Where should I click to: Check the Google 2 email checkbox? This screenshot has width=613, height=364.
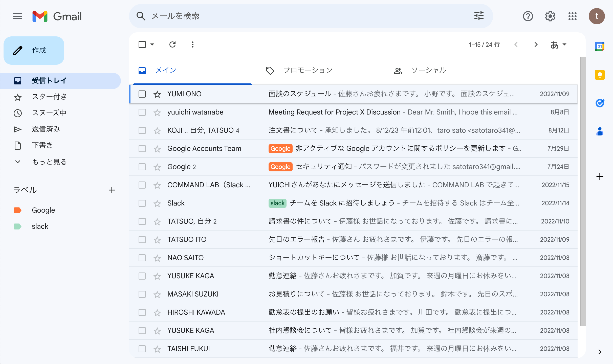point(142,167)
